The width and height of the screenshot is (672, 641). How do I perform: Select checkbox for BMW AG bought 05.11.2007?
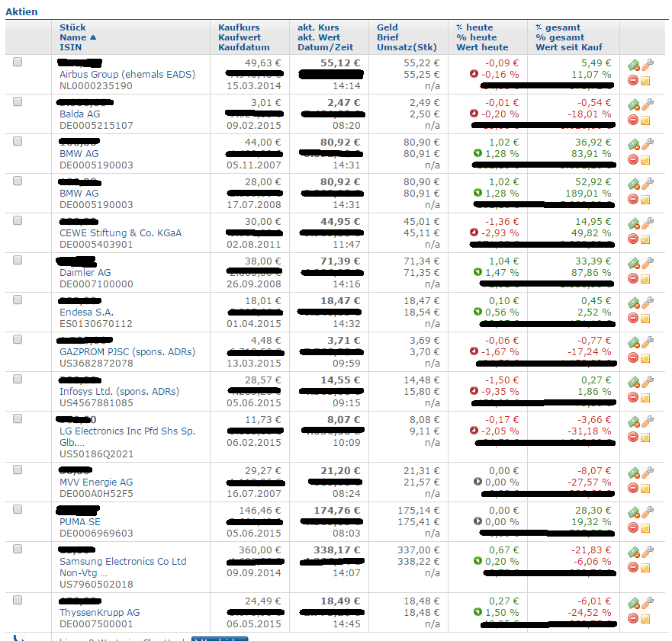point(18,141)
